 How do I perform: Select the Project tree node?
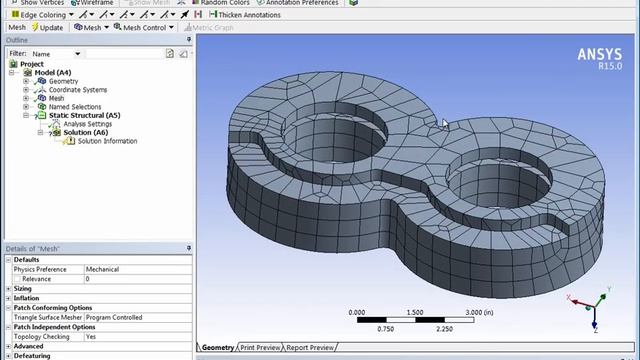32,64
